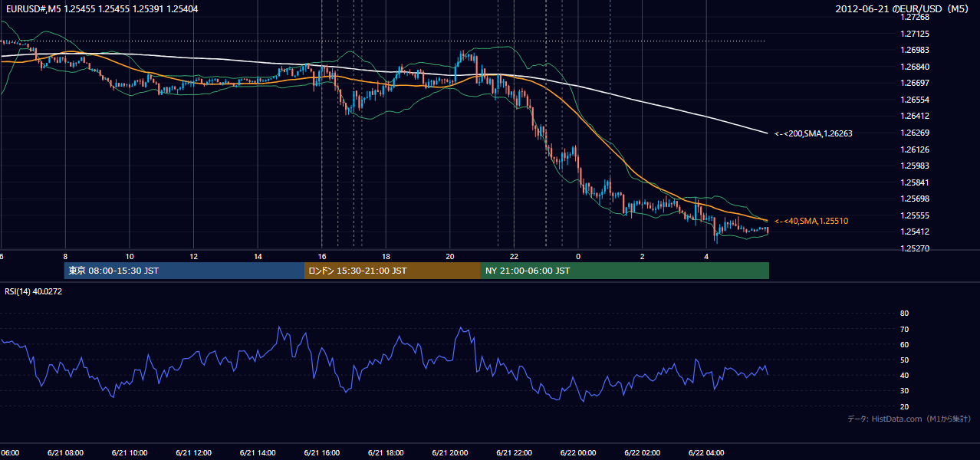Click price axis label 1.26697
The width and height of the screenshot is (980, 460).
click(916, 83)
